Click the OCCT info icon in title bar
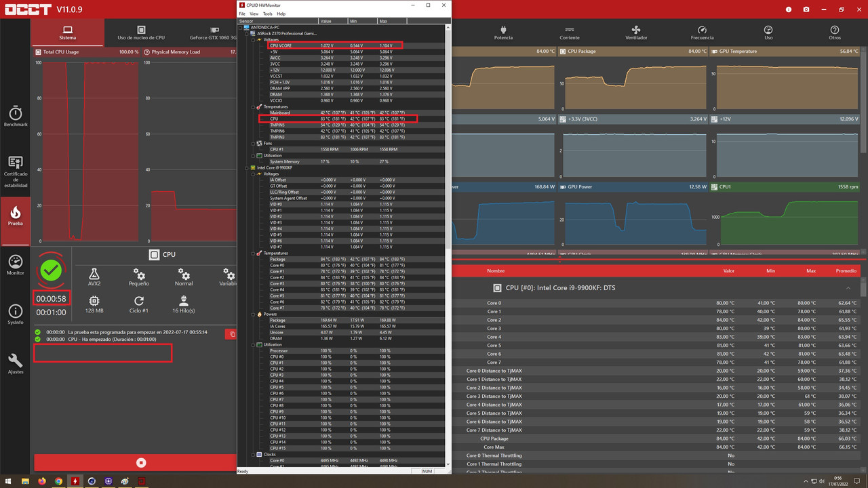Viewport: 868px width, 488px height. tap(789, 9)
